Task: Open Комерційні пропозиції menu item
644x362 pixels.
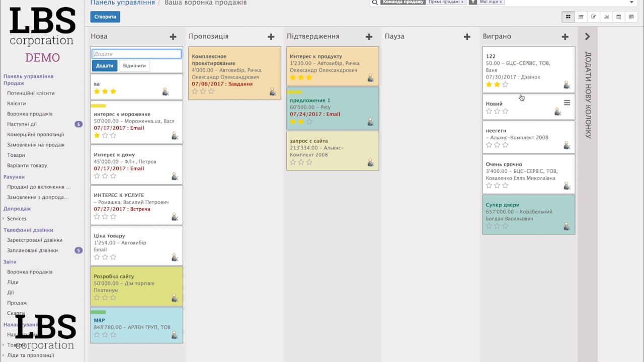Action: pyautogui.click(x=36, y=135)
